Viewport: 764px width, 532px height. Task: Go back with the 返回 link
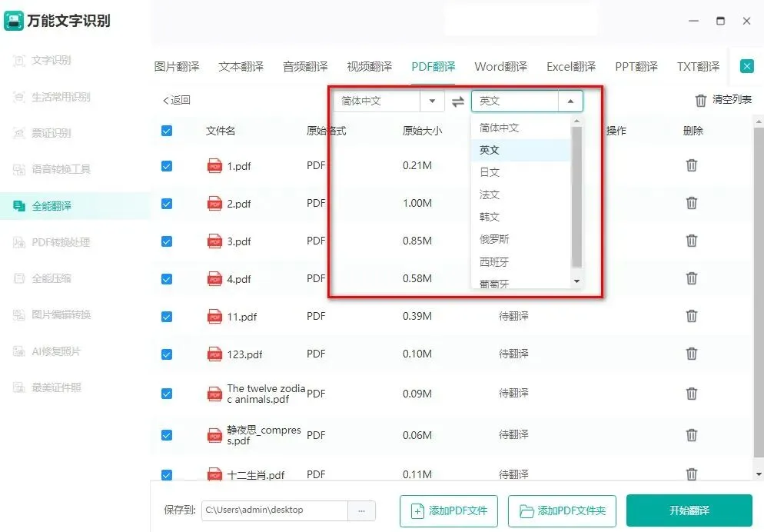tap(176, 101)
